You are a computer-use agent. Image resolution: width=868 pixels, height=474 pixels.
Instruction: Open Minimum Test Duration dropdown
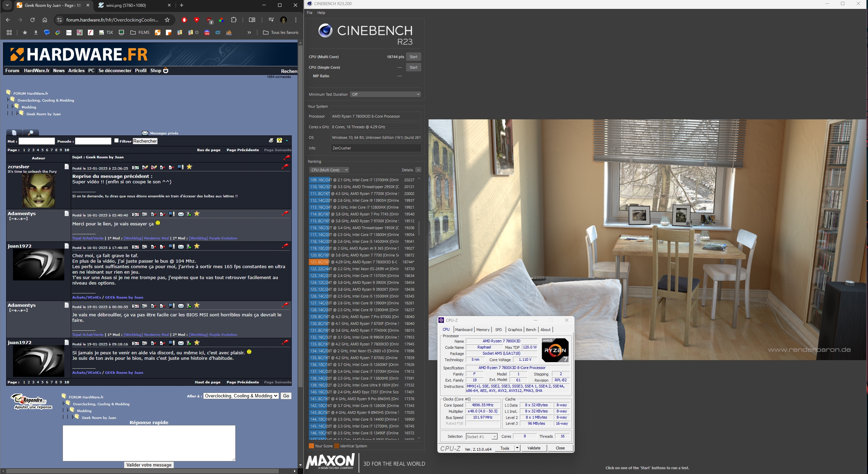pyautogui.click(x=385, y=94)
